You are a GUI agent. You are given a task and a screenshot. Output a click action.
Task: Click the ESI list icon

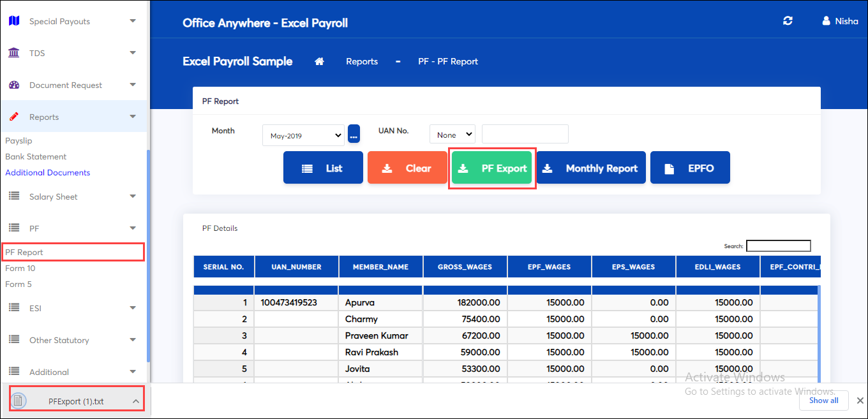14,308
